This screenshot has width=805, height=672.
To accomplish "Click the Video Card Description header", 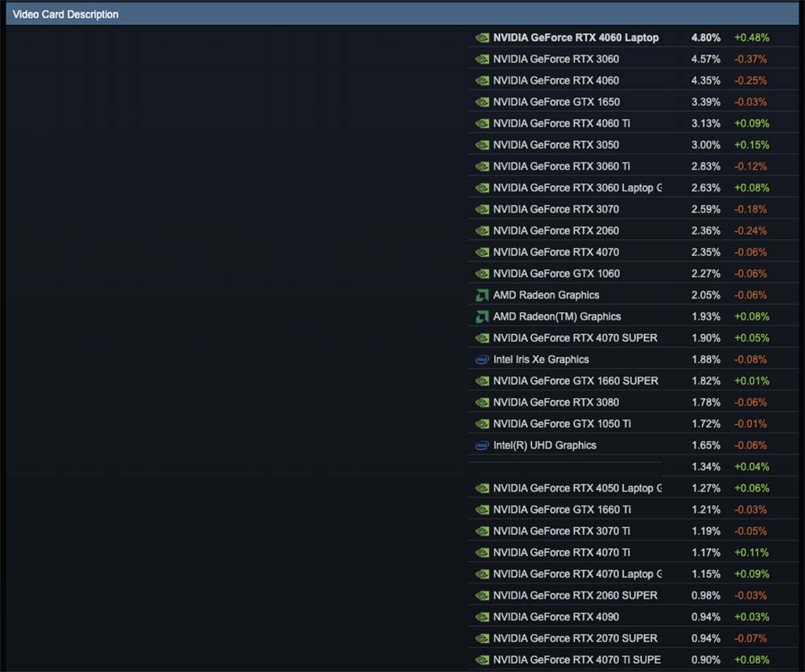I will (402, 14).
